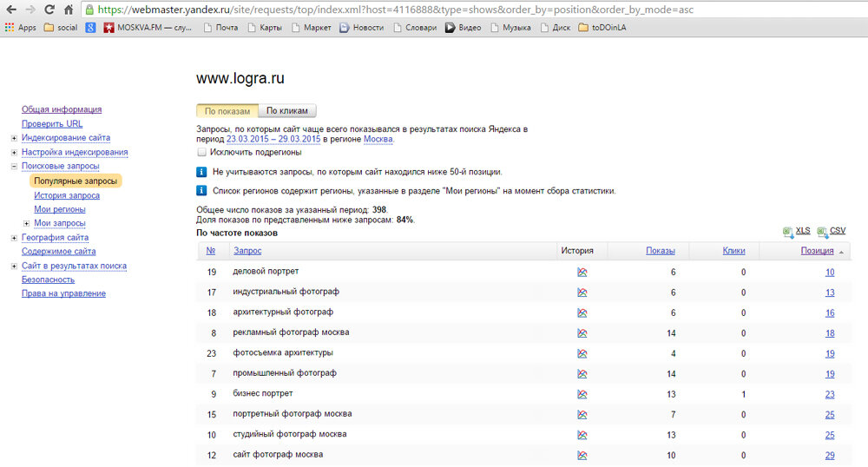The width and height of the screenshot is (868, 467).
Task: Open Общая информация in sidebar
Action: (62, 109)
